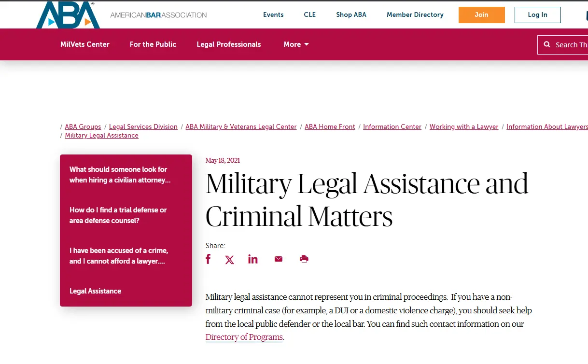Open Information About Lawyers breadcrumb

547,126
